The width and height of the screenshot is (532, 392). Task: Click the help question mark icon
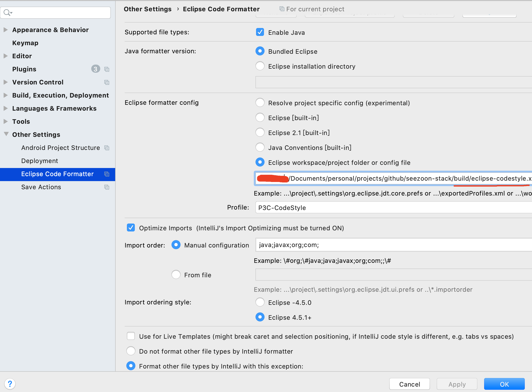[10, 384]
